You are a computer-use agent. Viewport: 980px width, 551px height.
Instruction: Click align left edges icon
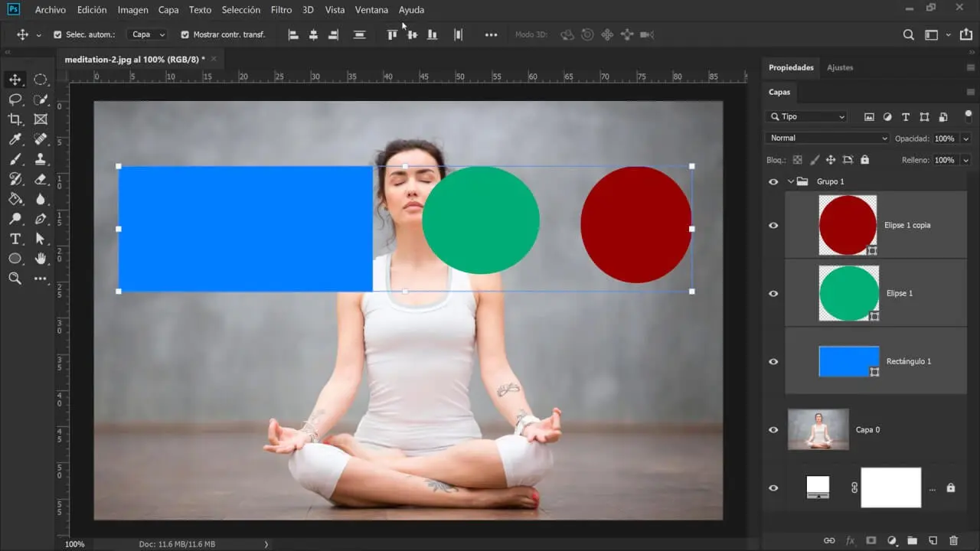pos(293,34)
